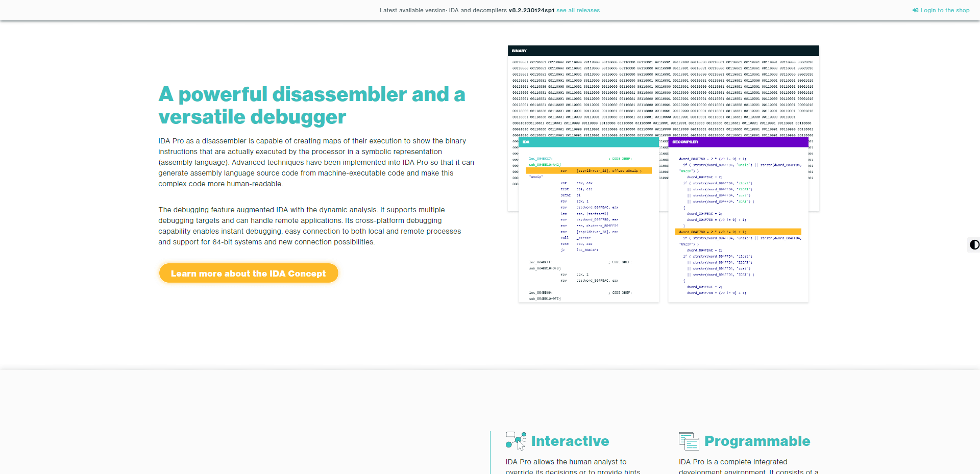
Task: Click the purple DECOMPILER panel header
Action: pyautogui.click(x=738, y=142)
